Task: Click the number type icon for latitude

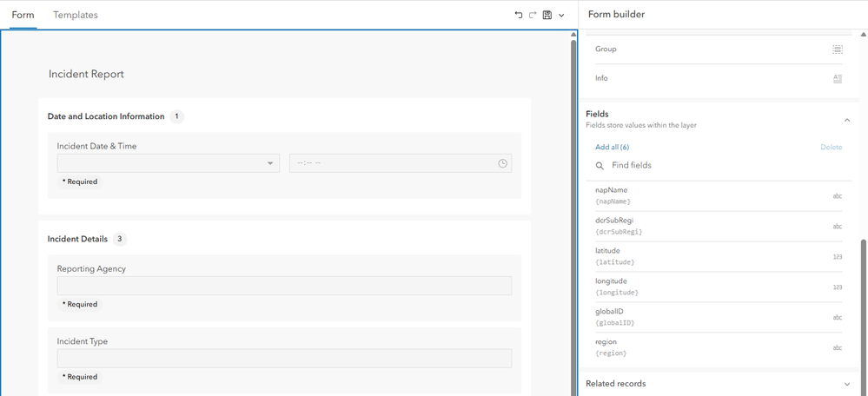Action: click(838, 257)
